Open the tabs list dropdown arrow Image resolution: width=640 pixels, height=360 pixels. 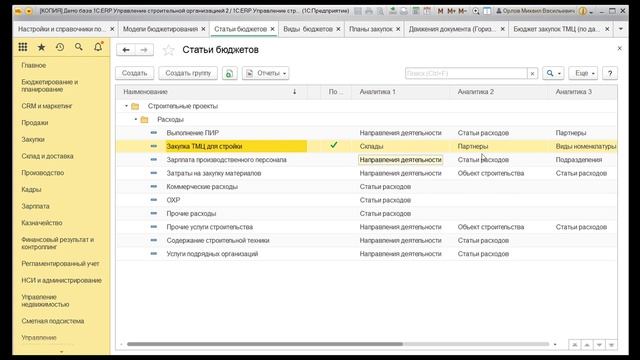[621, 29]
